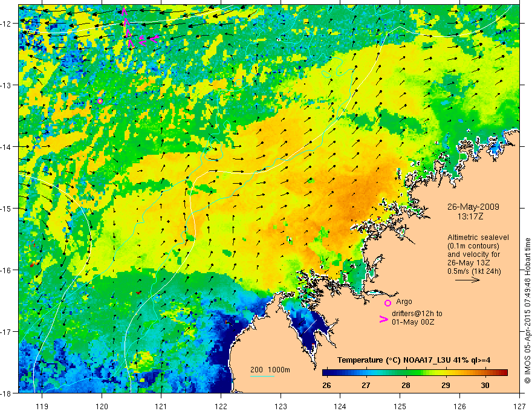Screen dimensions: 532x411
Task: Click the '200 1000m' isobath label
Action: (270, 370)
